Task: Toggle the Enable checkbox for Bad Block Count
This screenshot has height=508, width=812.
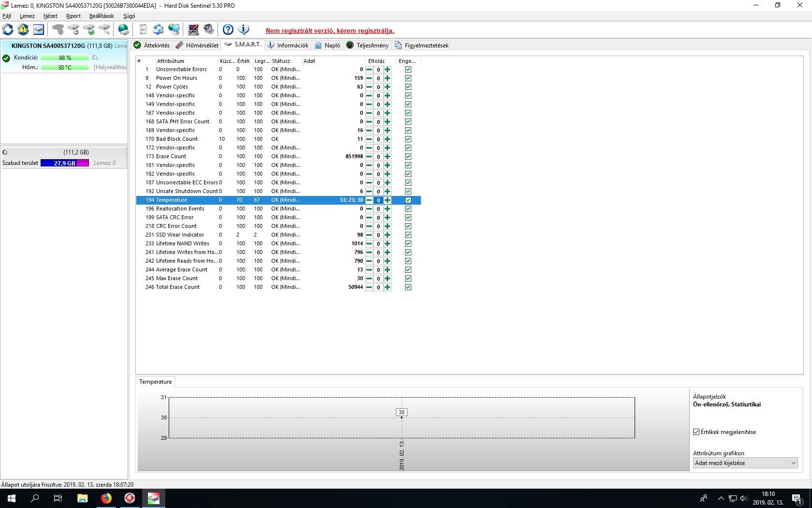Action: click(x=408, y=139)
